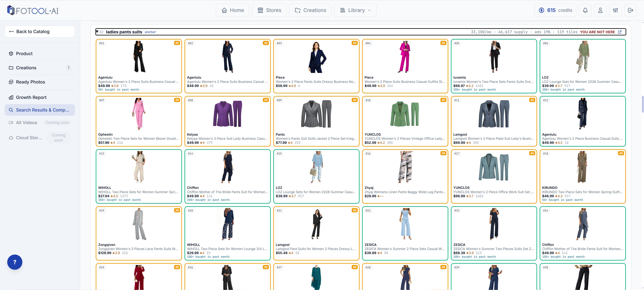Click the All Videos camera icon
Screen dimensions: 644x290
point(11,123)
